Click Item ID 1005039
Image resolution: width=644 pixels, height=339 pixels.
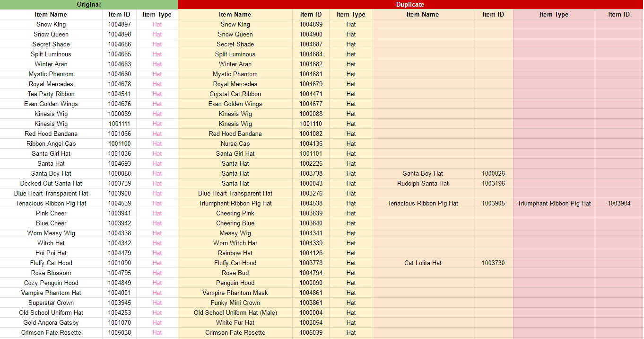pos(311,332)
